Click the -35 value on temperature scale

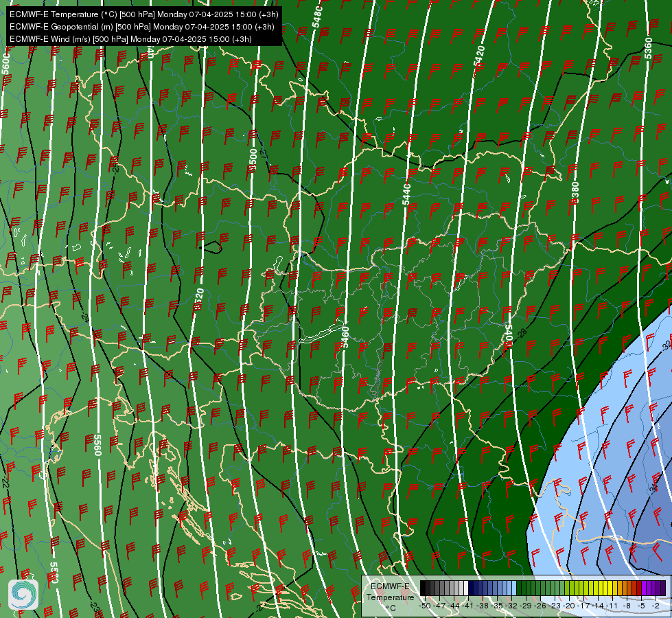point(497,606)
